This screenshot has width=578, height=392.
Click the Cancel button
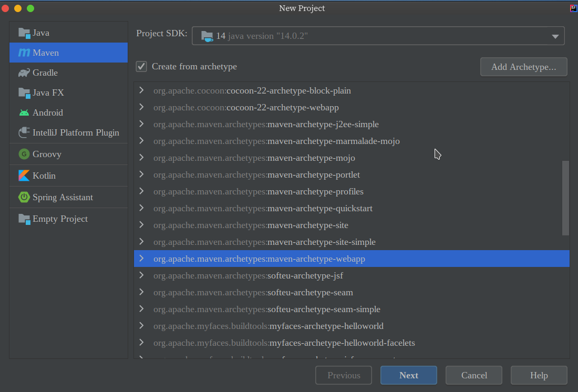tap(474, 375)
